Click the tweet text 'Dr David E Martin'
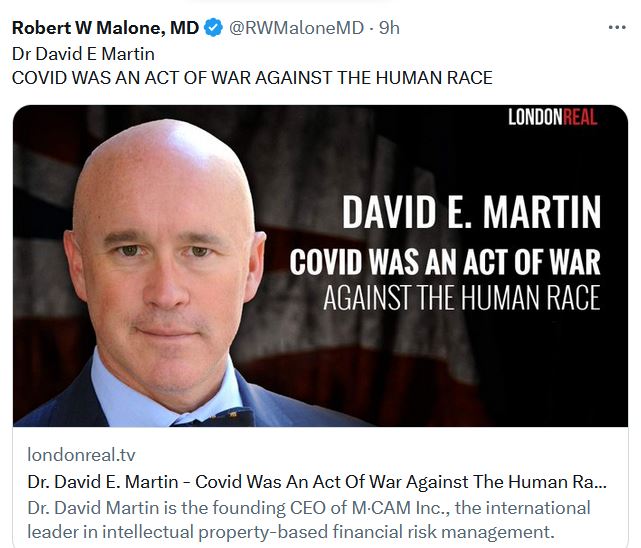This screenshot has width=641, height=548. pyautogui.click(x=83, y=54)
